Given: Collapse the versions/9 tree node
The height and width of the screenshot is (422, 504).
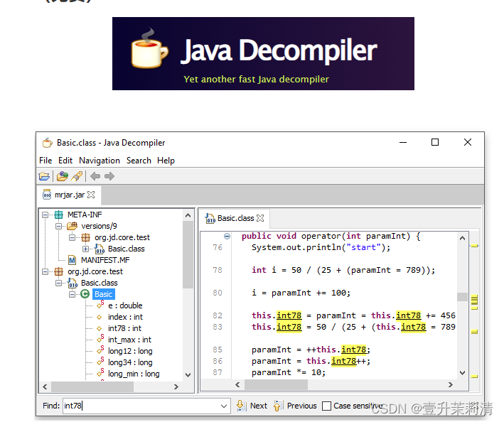Looking at the screenshot, I should tap(58, 226).
